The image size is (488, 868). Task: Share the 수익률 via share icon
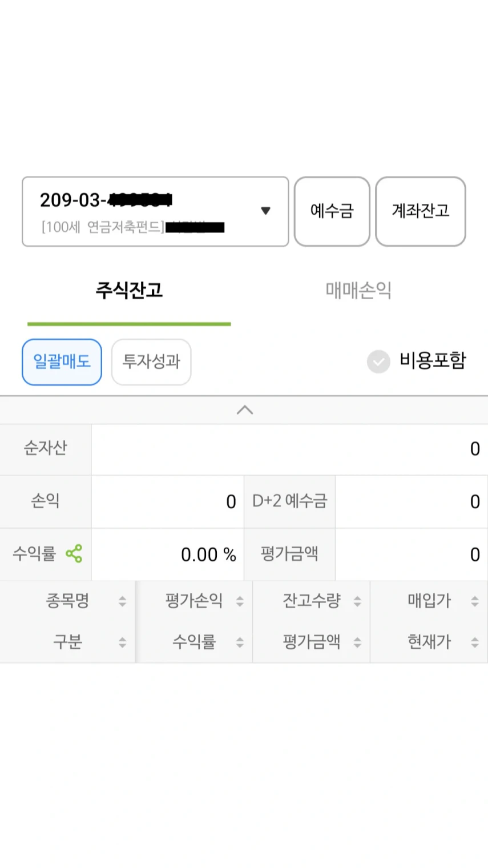tap(74, 553)
